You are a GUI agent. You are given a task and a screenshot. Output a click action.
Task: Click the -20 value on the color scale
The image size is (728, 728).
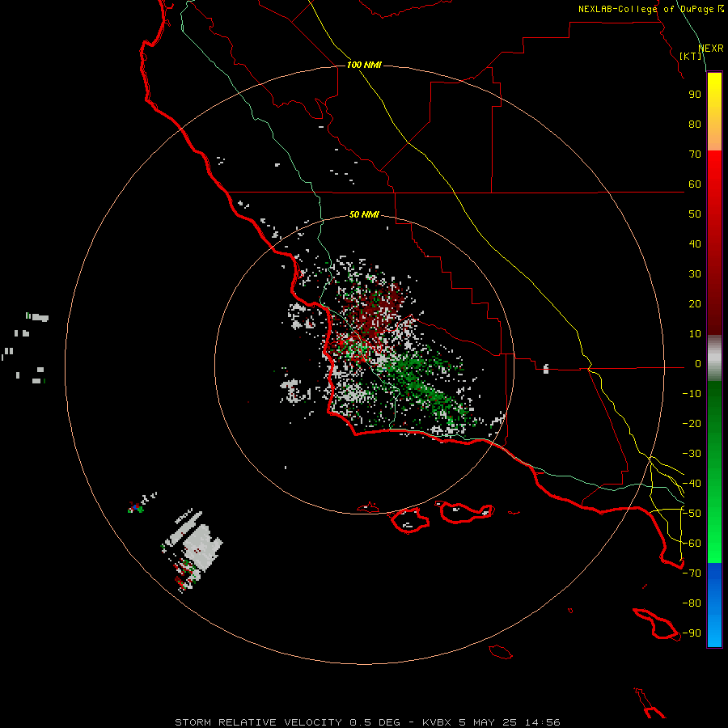(x=692, y=424)
